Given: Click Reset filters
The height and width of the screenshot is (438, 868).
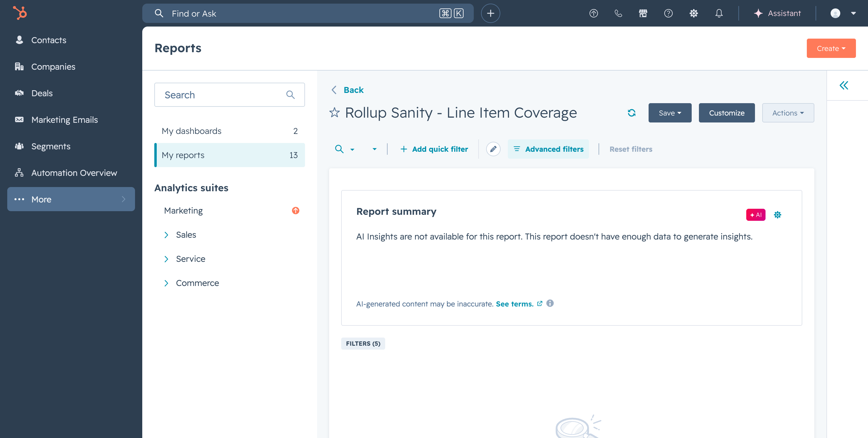Looking at the screenshot, I should click(631, 149).
